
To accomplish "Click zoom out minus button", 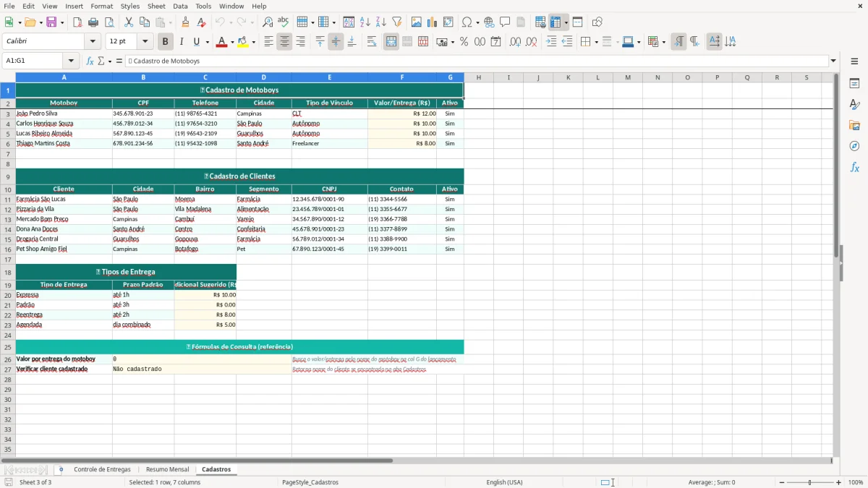I will (780, 482).
